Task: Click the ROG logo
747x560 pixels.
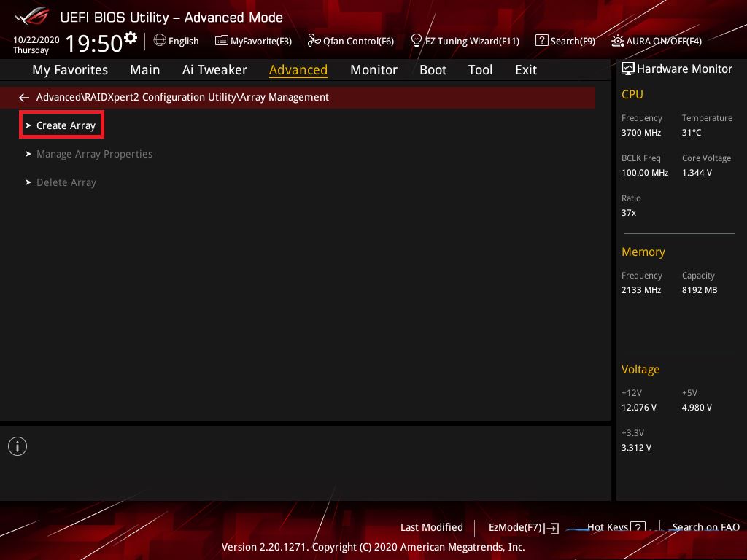Action: click(32, 16)
